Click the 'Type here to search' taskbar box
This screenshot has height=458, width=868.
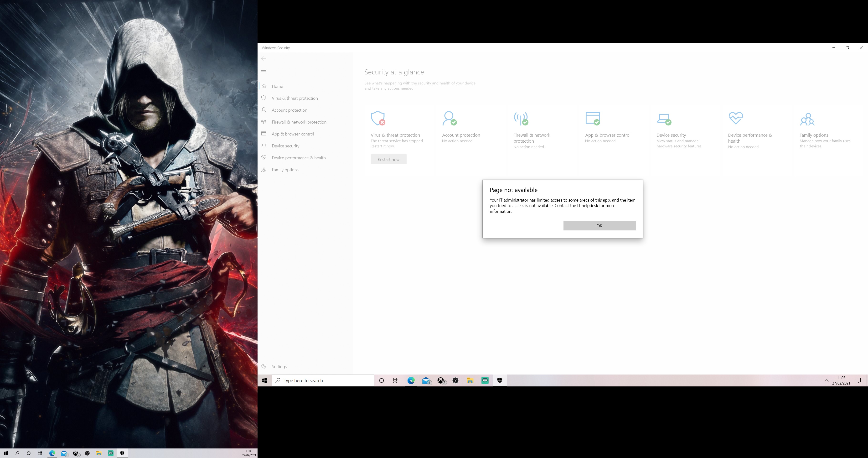(323, 380)
